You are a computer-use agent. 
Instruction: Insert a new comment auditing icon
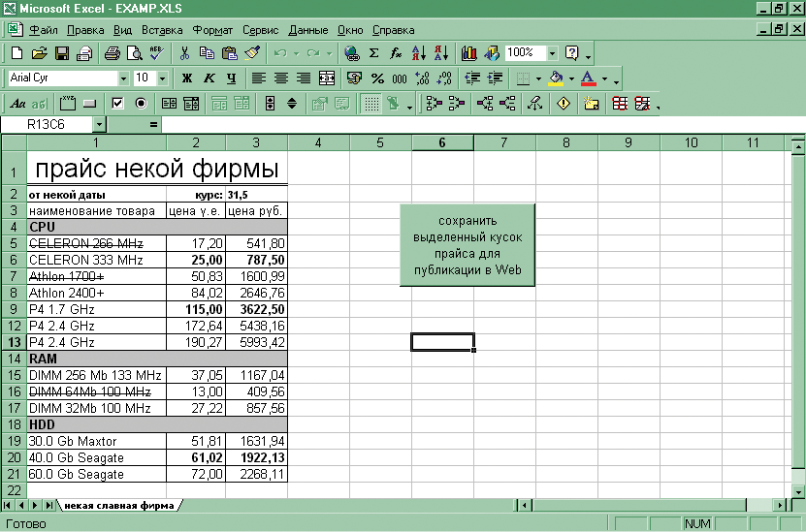(591, 104)
